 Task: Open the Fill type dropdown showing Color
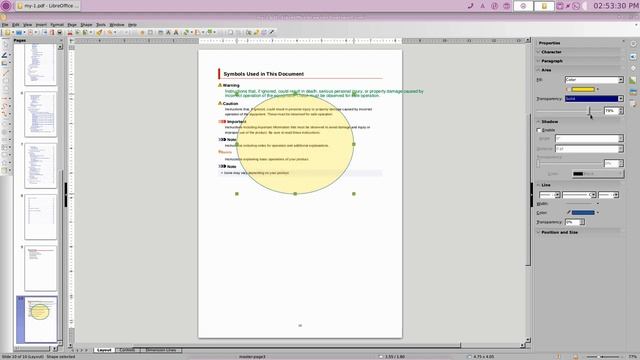pos(594,80)
